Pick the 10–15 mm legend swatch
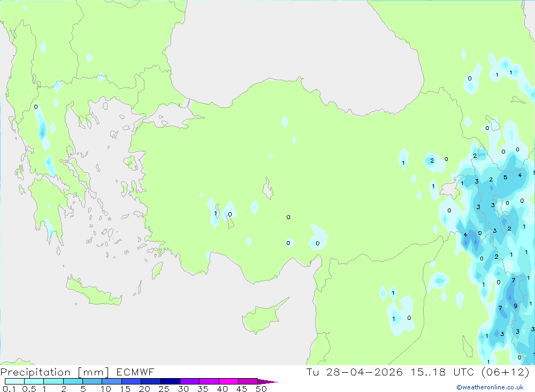 tap(112, 381)
